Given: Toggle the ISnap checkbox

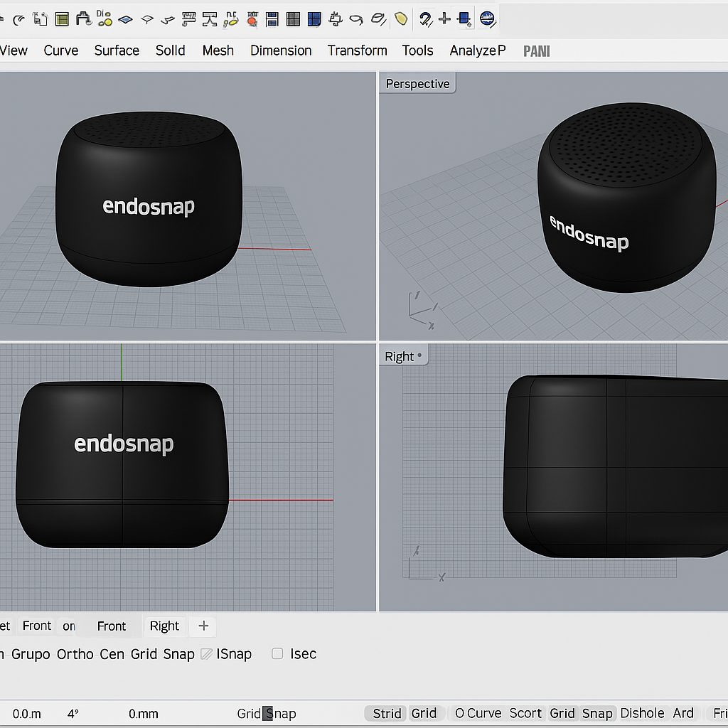Looking at the screenshot, I should click(206, 654).
